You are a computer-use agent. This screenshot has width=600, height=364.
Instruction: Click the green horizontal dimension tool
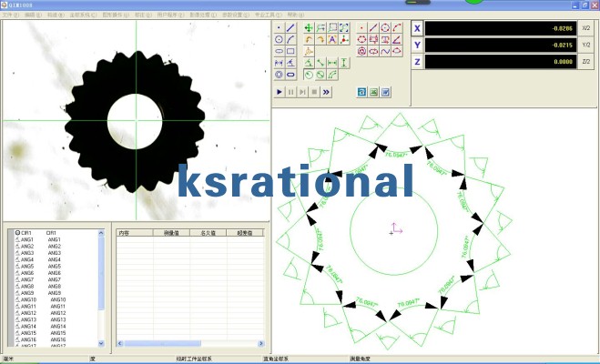click(x=332, y=63)
